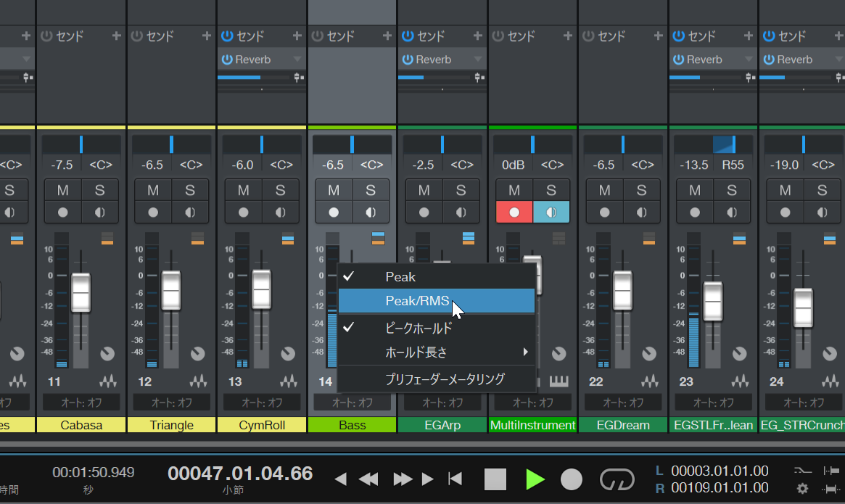Mute the Bass channel
Screen dimensions: 845x504
pyautogui.click(x=334, y=190)
